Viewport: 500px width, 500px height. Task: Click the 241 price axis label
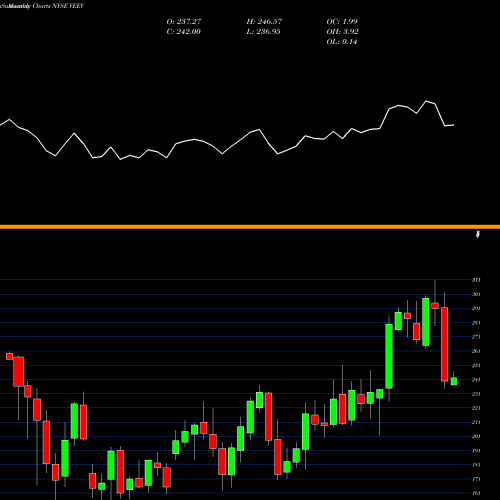[x=476, y=379]
